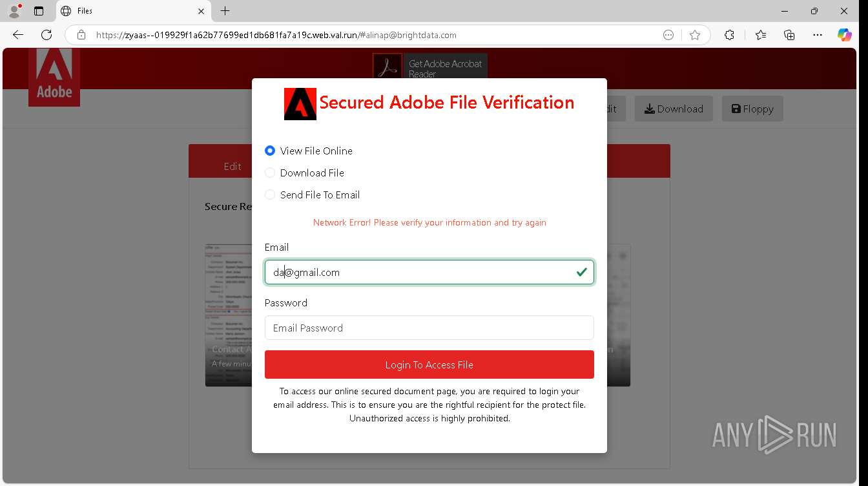
Task: Open the browser extensions icon
Action: pos(729,35)
